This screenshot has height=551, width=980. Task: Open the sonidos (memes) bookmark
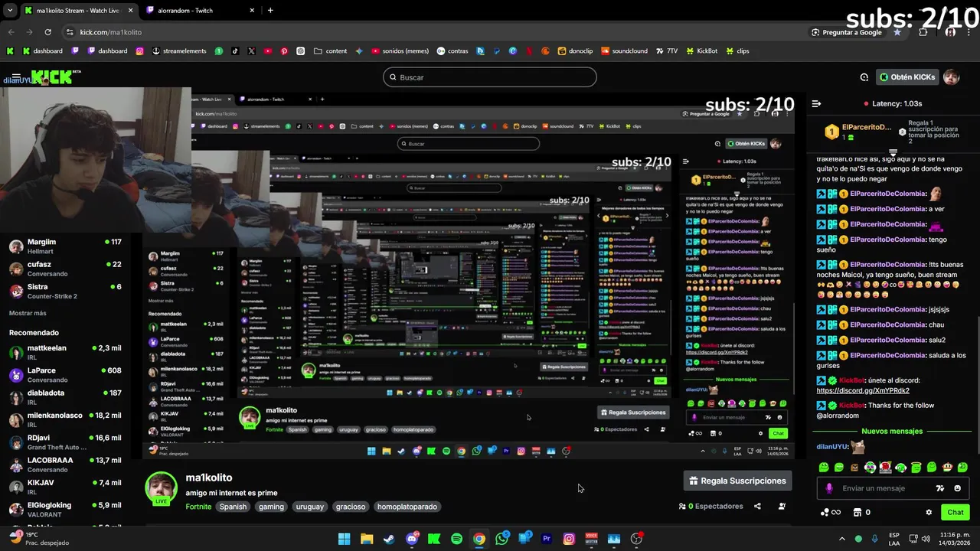(x=400, y=51)
